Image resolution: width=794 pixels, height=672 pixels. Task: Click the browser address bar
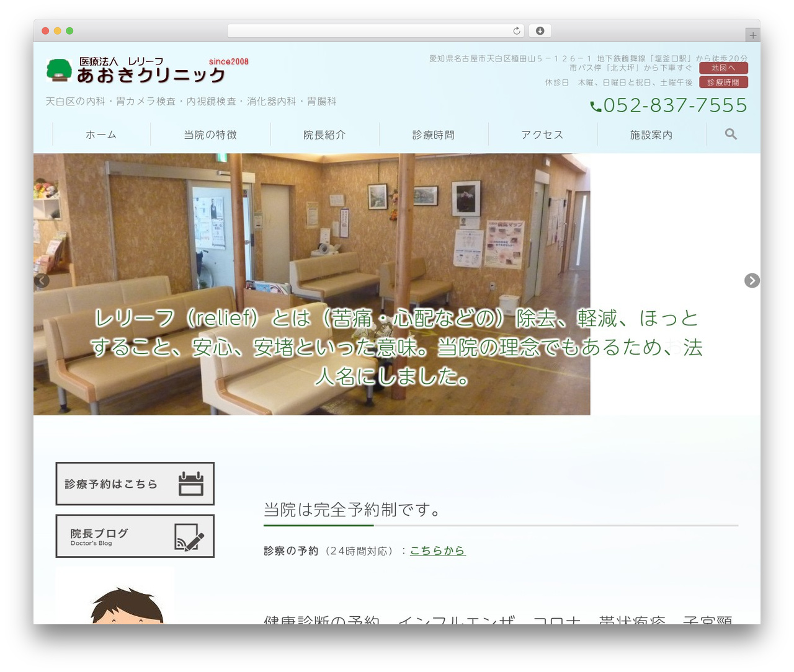(376, 30)
